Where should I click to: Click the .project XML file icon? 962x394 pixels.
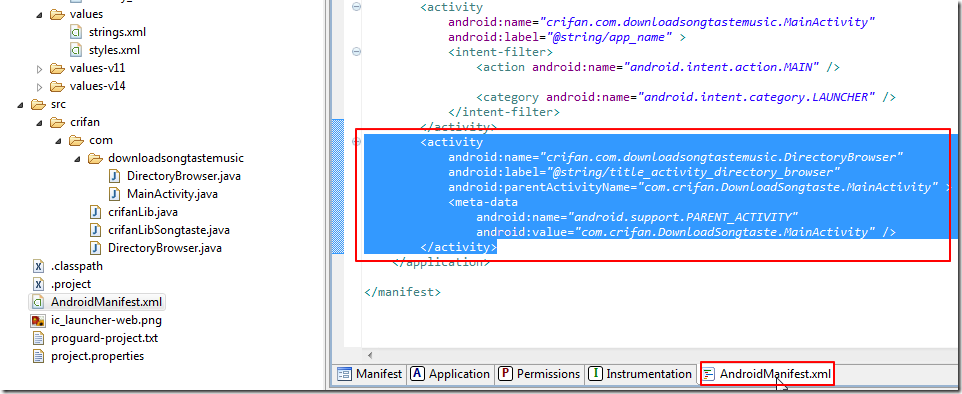[38, 284]
